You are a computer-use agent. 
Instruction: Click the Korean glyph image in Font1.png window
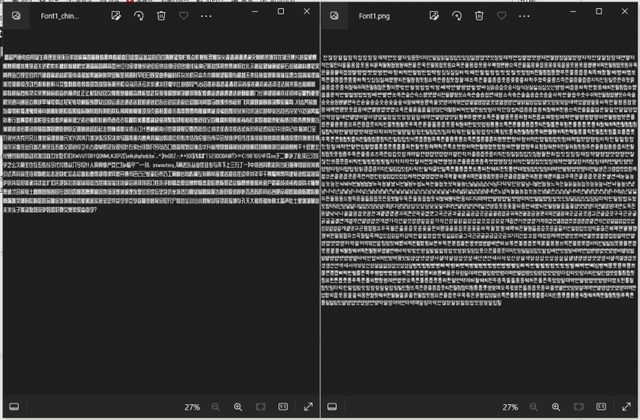[x=479, y=180]
